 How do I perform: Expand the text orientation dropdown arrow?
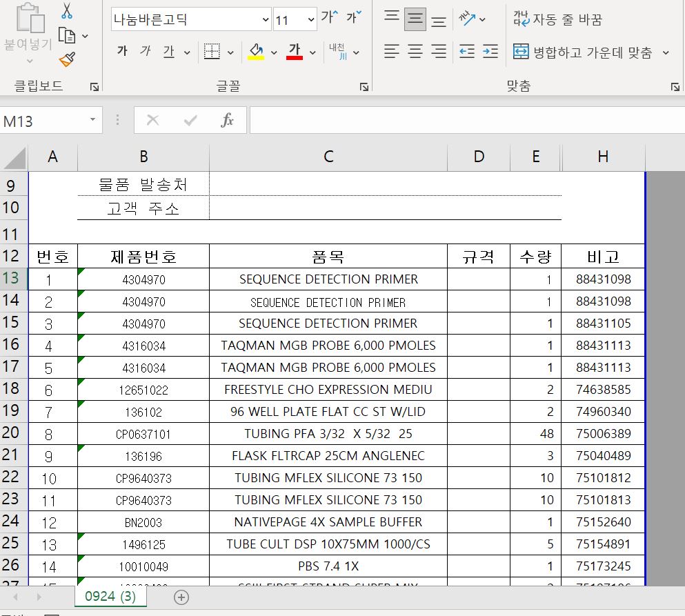click(482, 19)
